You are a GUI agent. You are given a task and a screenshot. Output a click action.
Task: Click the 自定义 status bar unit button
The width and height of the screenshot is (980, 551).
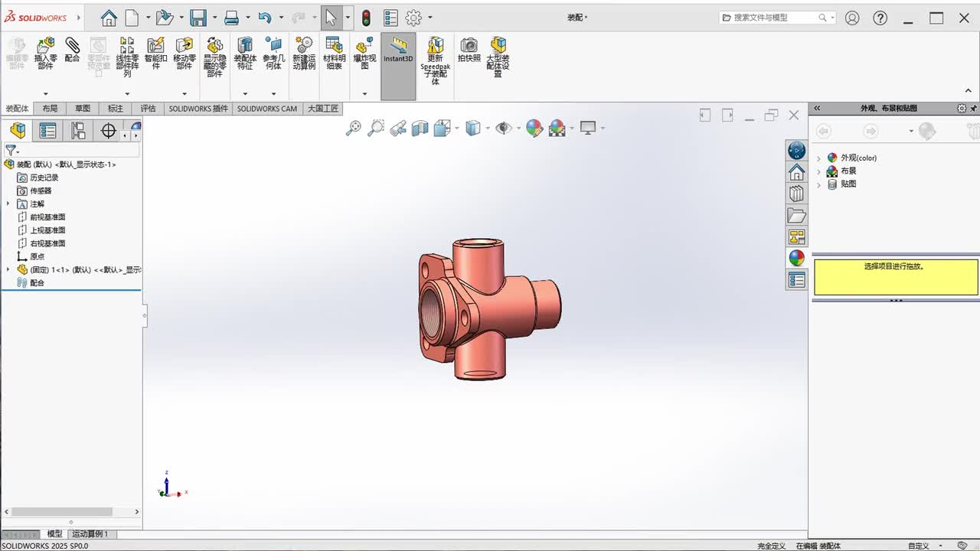point(919,546)
